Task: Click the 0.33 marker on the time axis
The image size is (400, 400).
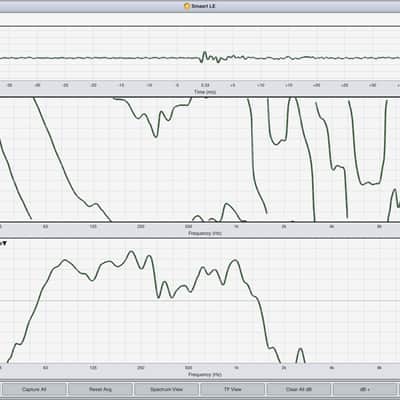Action: click(205, 85)
